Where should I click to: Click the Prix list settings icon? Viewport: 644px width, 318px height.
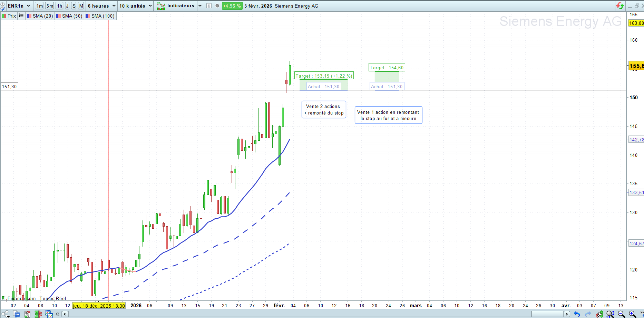click(21, 16)
